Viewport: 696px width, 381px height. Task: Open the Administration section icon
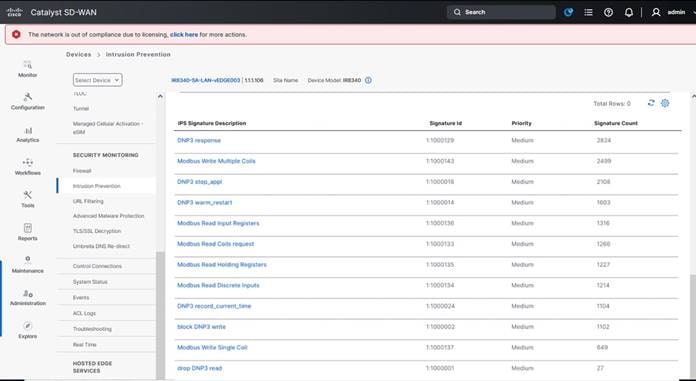[x=28, y=293]
